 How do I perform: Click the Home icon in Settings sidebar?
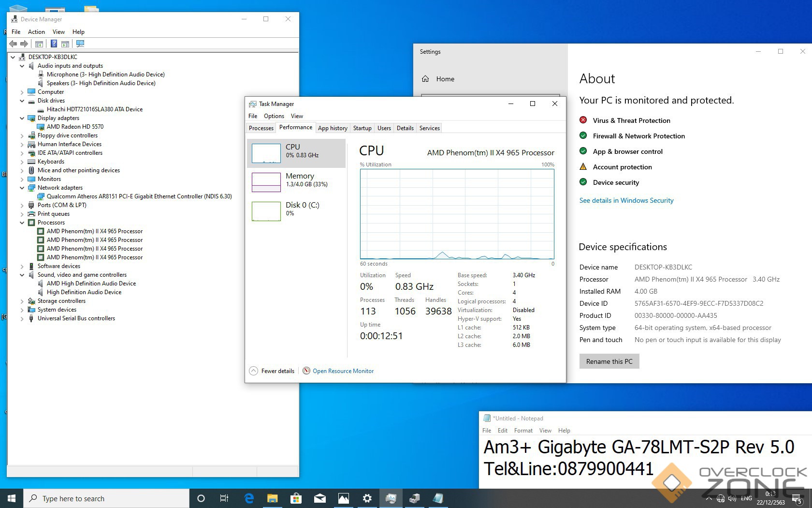425,79
